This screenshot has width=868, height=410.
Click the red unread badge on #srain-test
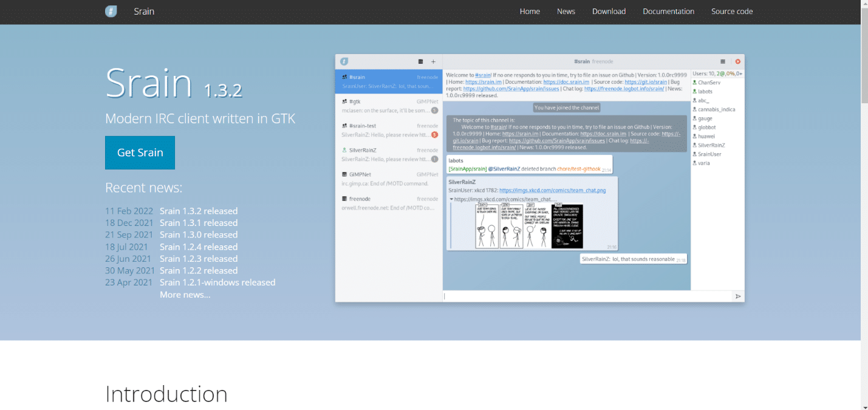tap(434, 135)
